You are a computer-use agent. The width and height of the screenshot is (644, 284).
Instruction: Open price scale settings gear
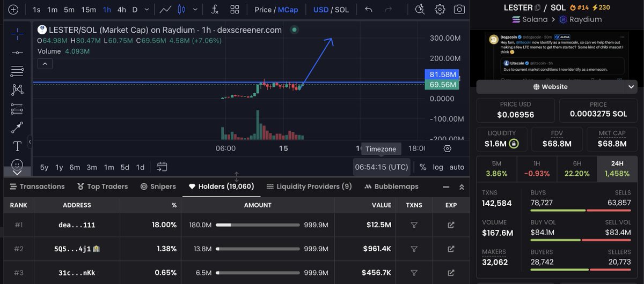448,148
